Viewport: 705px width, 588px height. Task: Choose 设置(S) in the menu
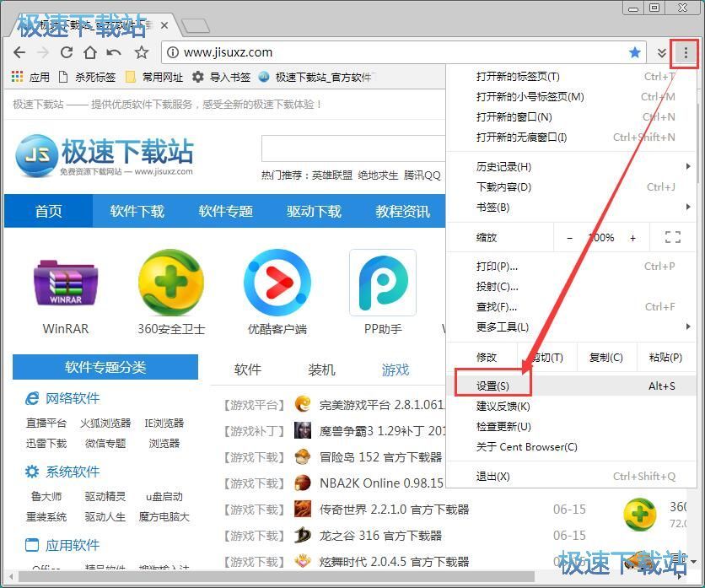(x=571, y=386)
